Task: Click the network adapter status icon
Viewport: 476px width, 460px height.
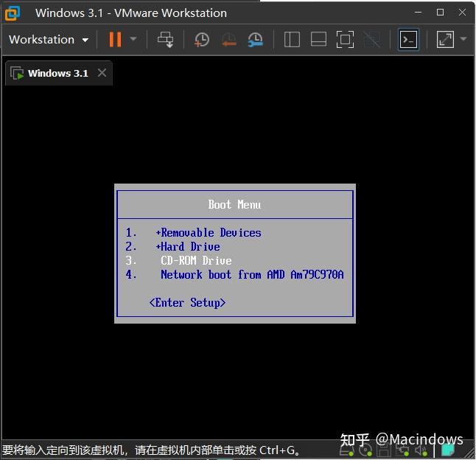Action: click(x=402, y=450)
